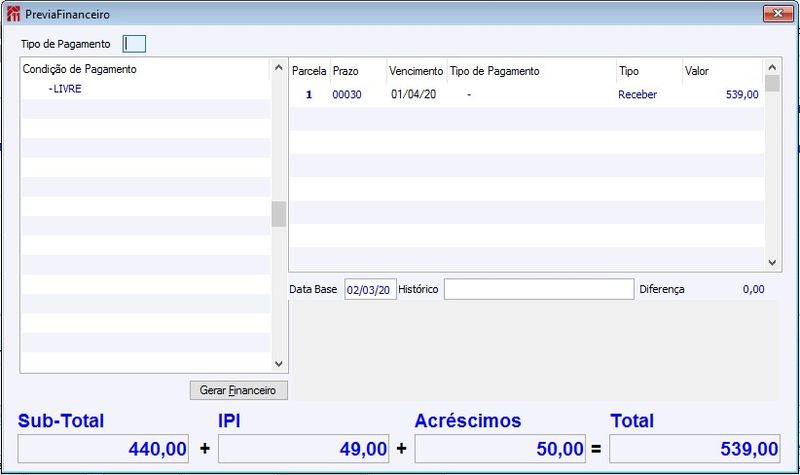800x475 pixels.
Task: Click the Condição de Pagamento header
Action: tap(80, 69)
